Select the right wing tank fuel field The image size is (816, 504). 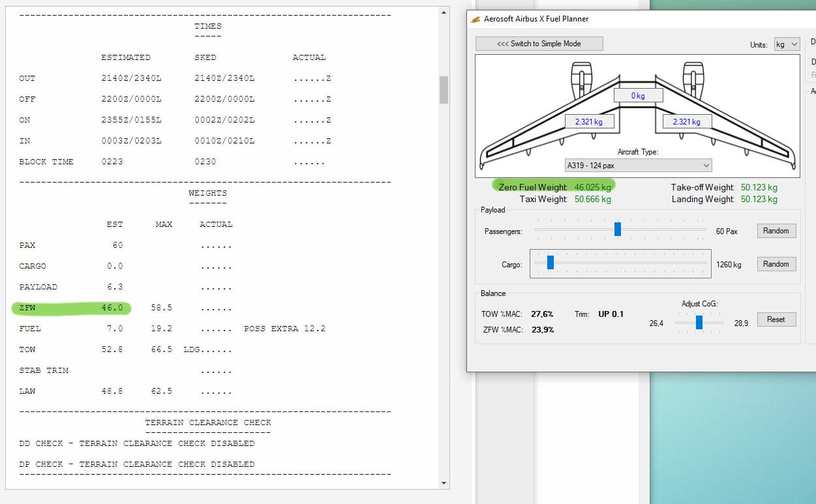coord(686,122)
